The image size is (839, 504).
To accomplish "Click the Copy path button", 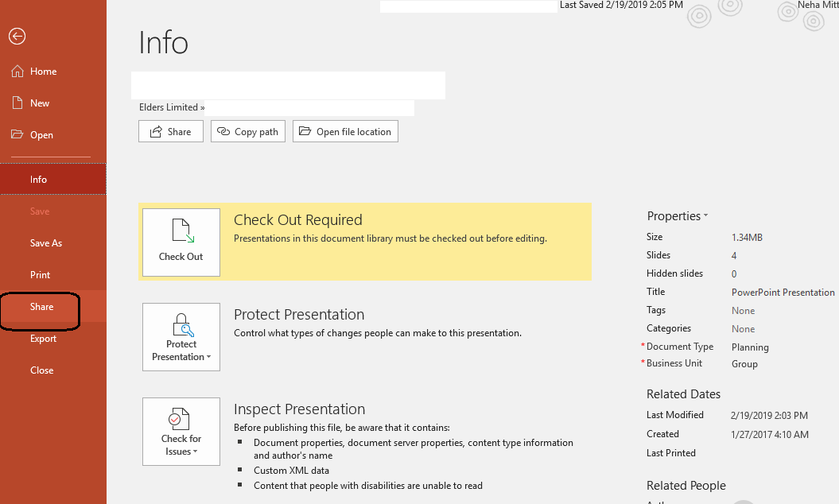I will tap(248, 132).
